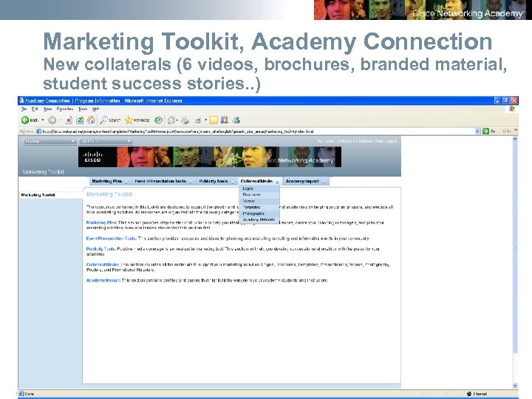Click the Refresh page icon
Image resolution: width=532 pixels, height=399 pixels.
[80, 120]
